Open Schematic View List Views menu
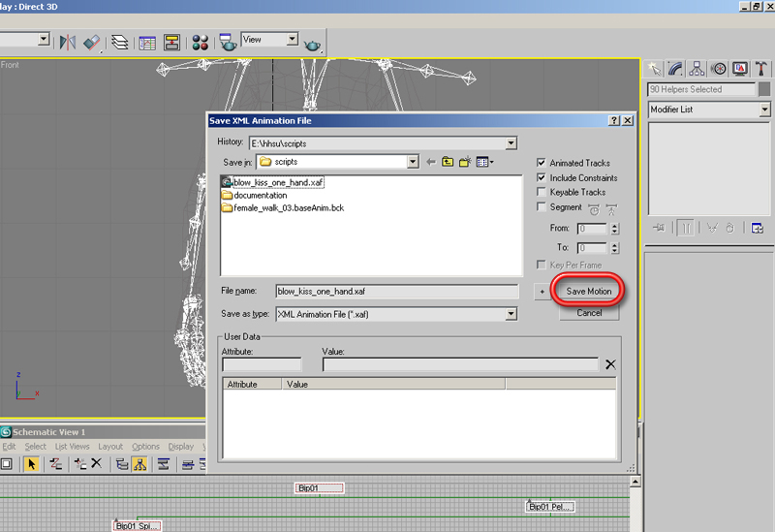The width and height of the screenshot is (775, 532). pyautogui.click(x=72, y=447)
